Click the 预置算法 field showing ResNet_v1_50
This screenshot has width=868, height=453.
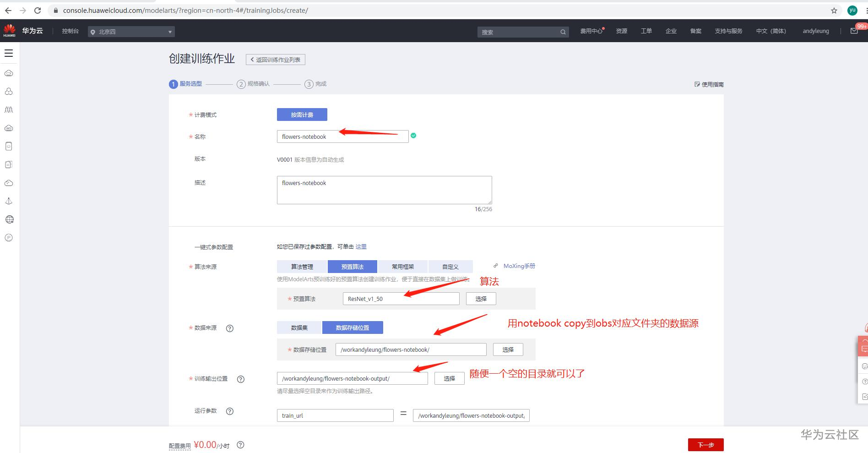401,299
